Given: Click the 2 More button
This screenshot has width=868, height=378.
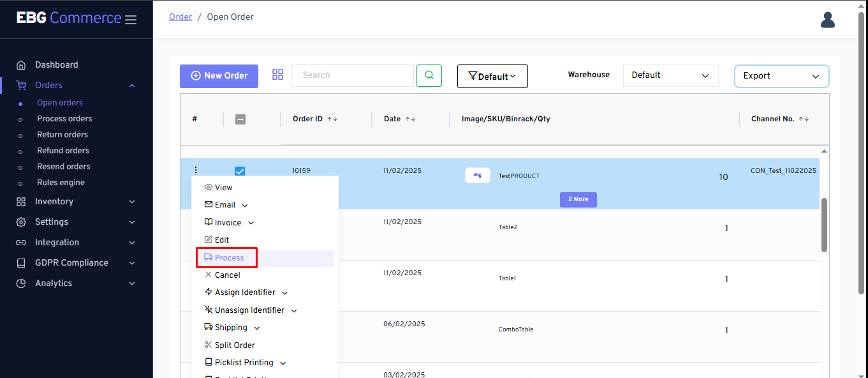Looking at the screenshot, I should (578, 199).
